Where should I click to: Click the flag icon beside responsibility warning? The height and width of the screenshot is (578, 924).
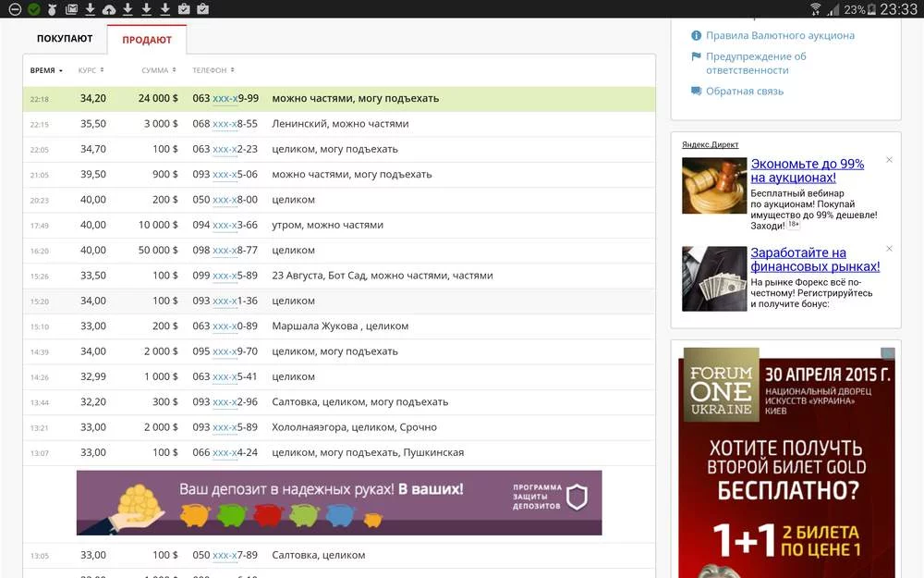click(696, 56)
